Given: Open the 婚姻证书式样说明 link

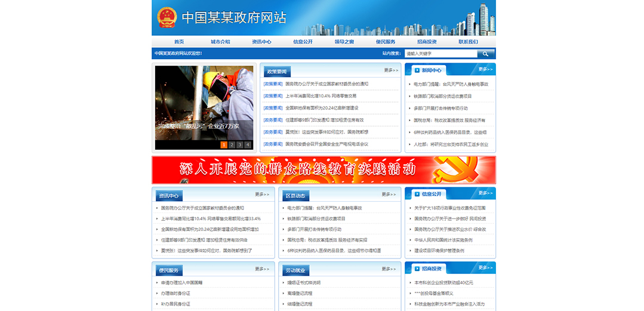Looking at the screenshot, I should pos(304,283).
